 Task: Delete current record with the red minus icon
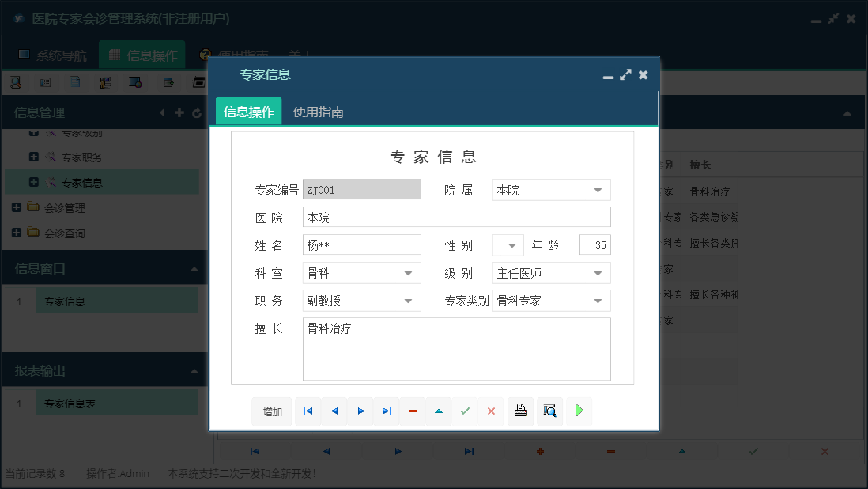coord(413,411)
